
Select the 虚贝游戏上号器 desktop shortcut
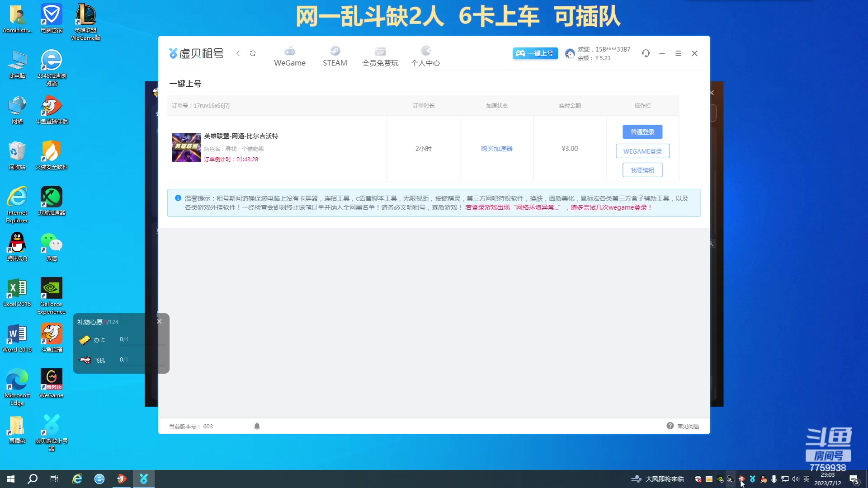pos(52,433)
